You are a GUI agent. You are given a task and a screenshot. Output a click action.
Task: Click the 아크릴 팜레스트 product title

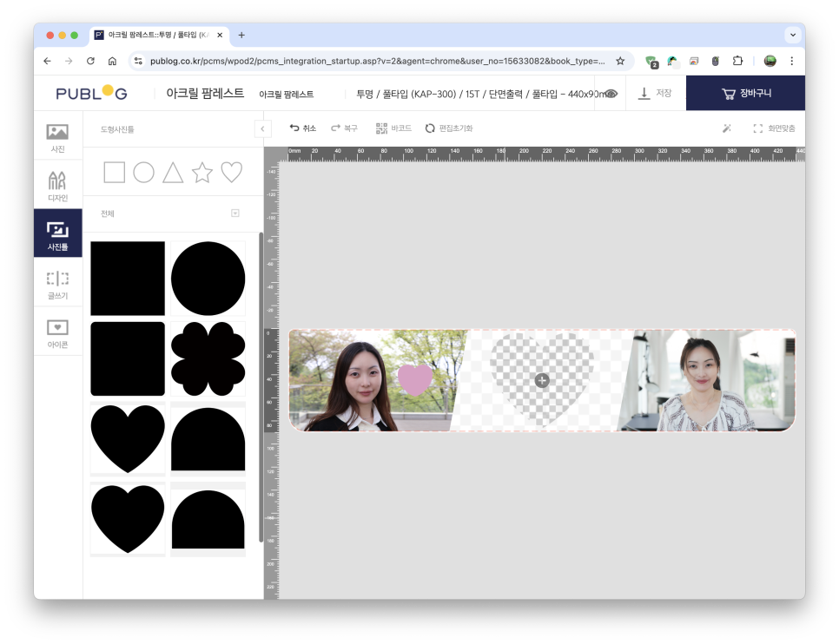[x=205, y=93]
